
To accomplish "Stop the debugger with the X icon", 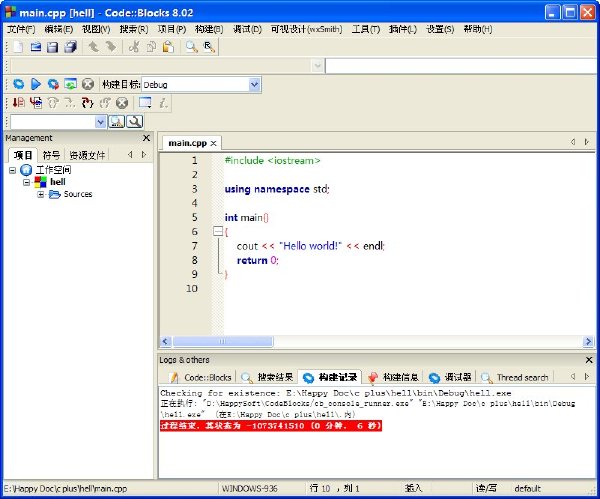I will [x=122, y=103].
